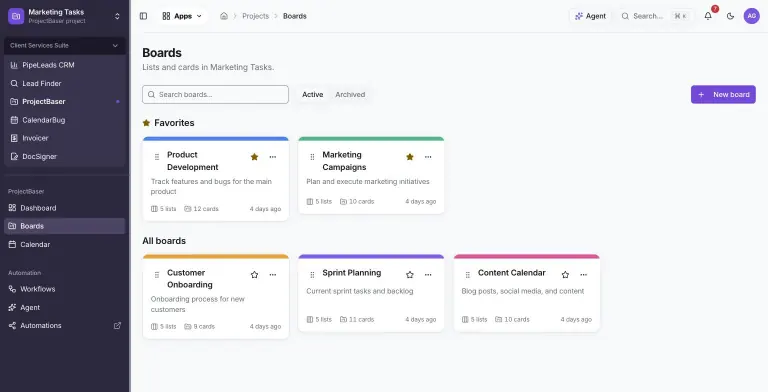The height and width of the screenshot is (392, 768).
Task: Open CalendarBug app
Action: pos(65,120)
